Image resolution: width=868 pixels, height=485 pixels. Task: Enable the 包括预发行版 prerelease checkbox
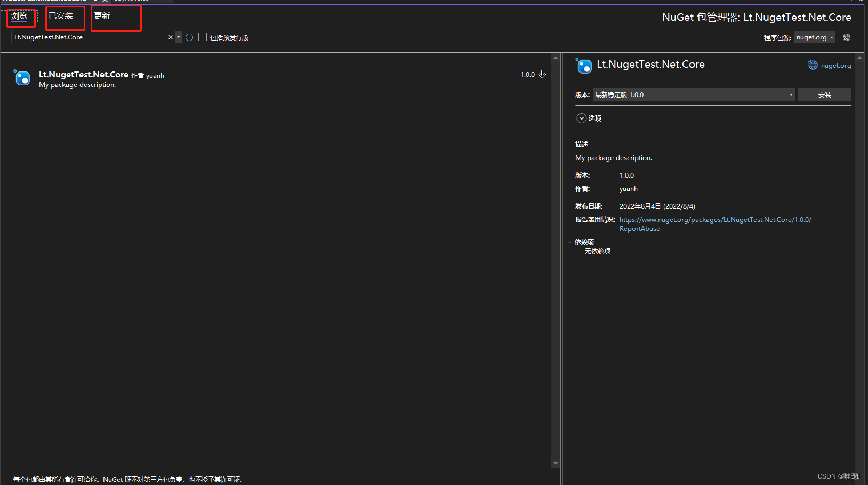(x=203, y=37)
